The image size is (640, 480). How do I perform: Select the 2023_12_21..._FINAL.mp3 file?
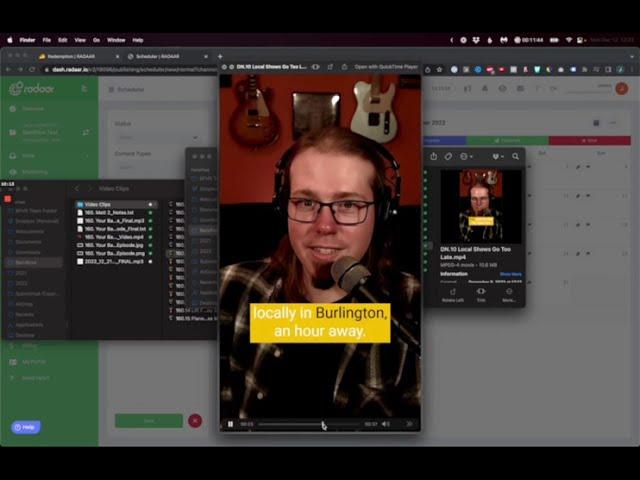coord(115,262)
